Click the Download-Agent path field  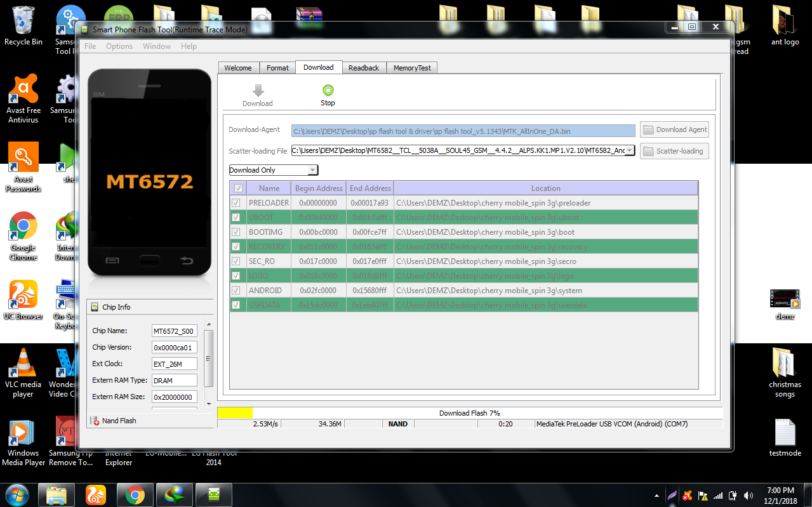tap(463, 131)
